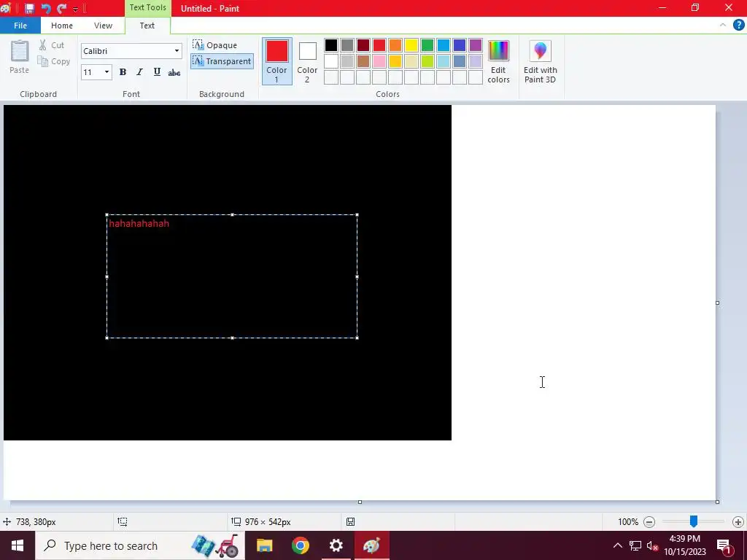Open File Explorer from the taskbar
This screenshot has width=747, height=560.
[264, 545]
